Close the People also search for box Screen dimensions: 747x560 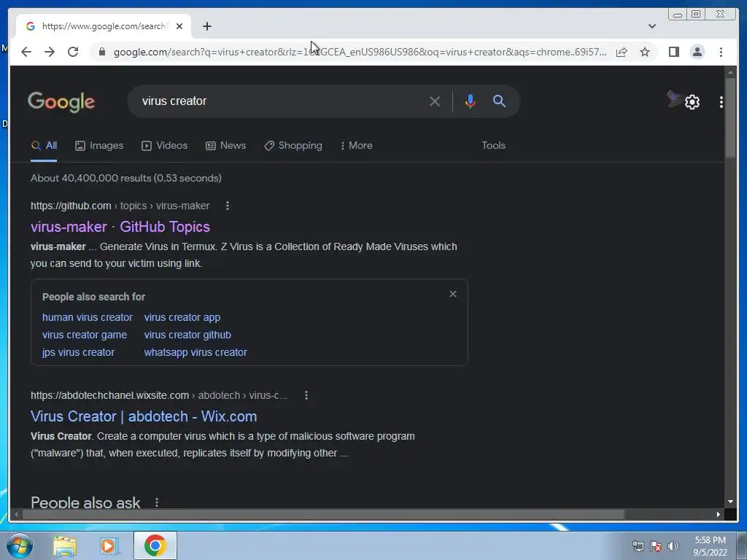tap(452, 294)
